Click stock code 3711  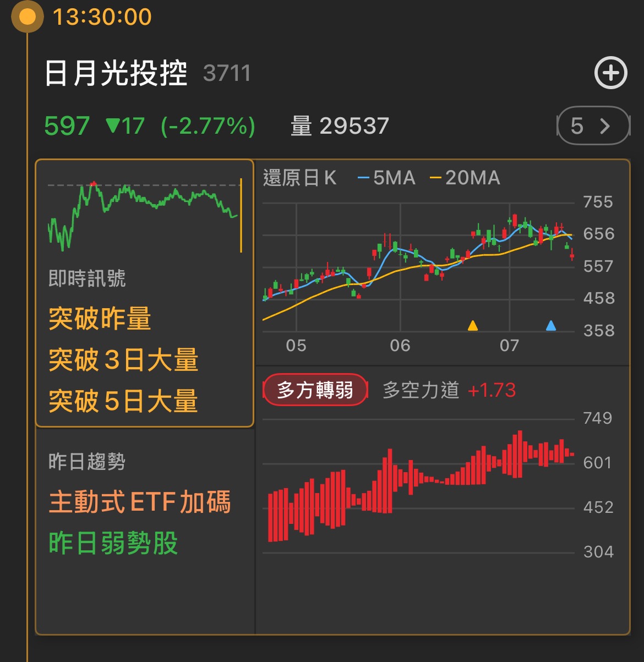coord(227,74)
